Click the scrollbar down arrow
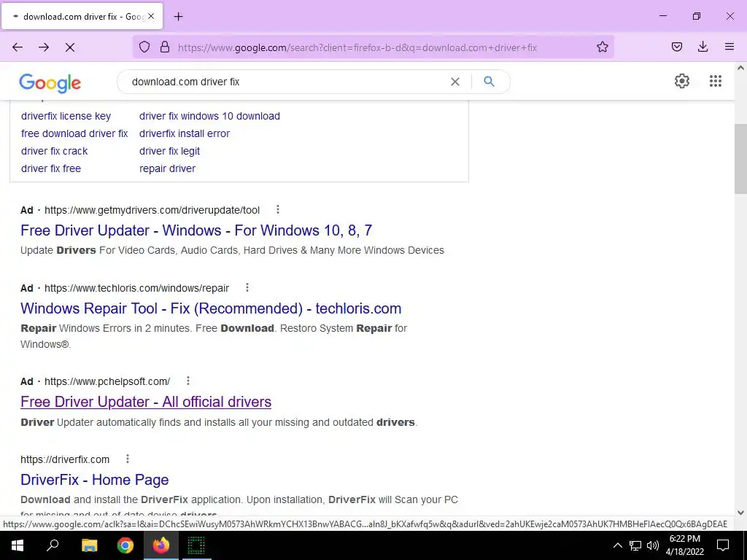Screen dimensions: 747x560 [740, 513]
